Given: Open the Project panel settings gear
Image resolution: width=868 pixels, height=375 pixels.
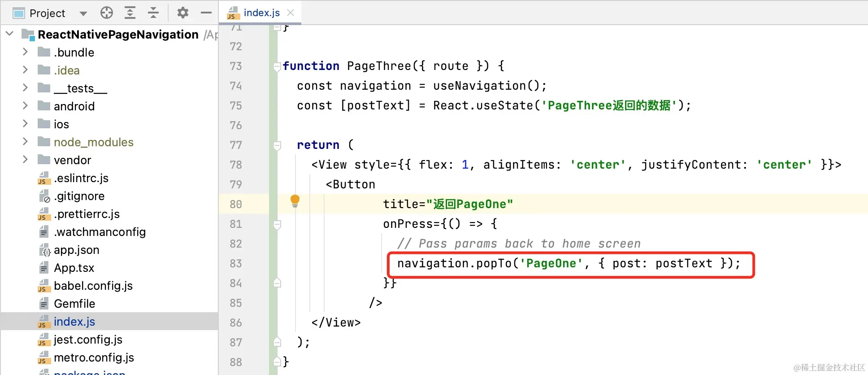Looking at the screenshot, I should pyautogui.click(x=182, y=13).
